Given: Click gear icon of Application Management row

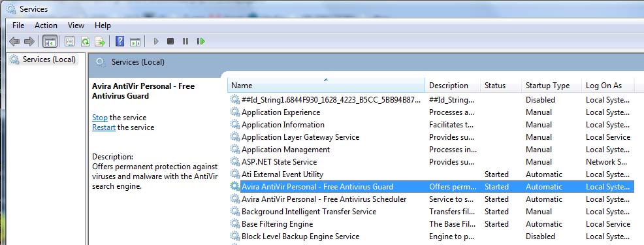Looking at the screenshot, I should [x=235, y=149].
